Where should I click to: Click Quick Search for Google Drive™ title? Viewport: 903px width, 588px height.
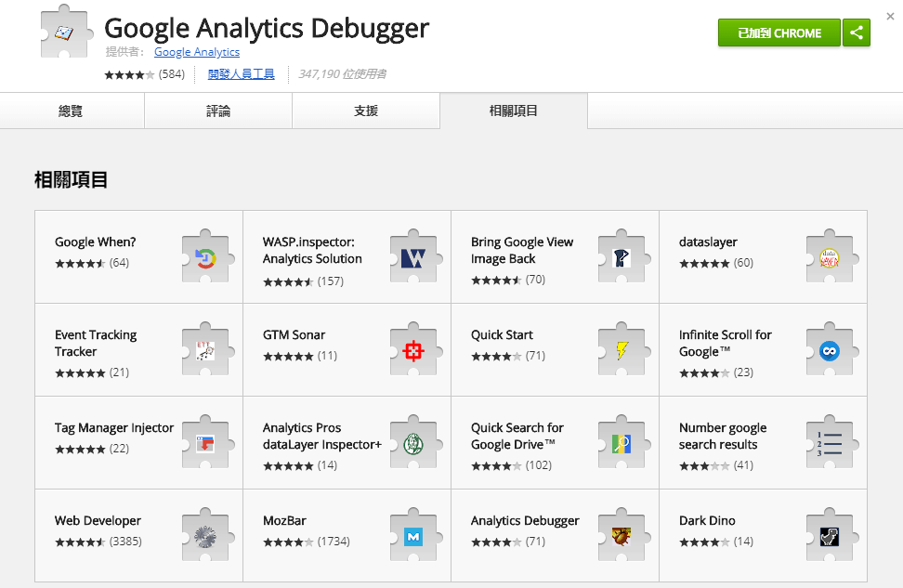517,436
